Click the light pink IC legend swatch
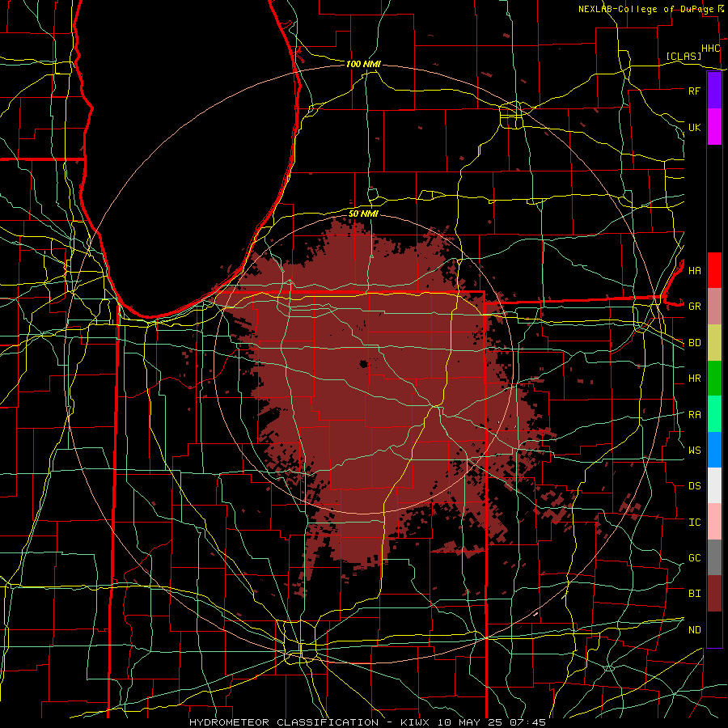 714,522
